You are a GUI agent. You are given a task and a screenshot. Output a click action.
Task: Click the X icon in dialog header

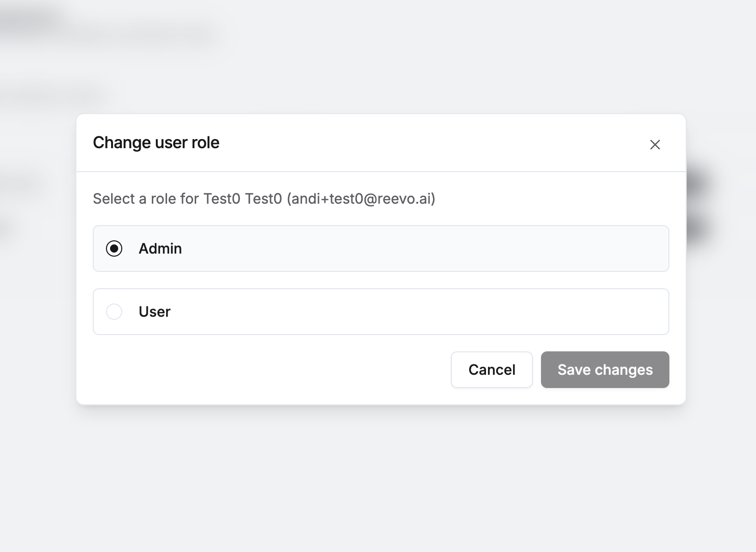pyautogui.click(x=655, y=145)
